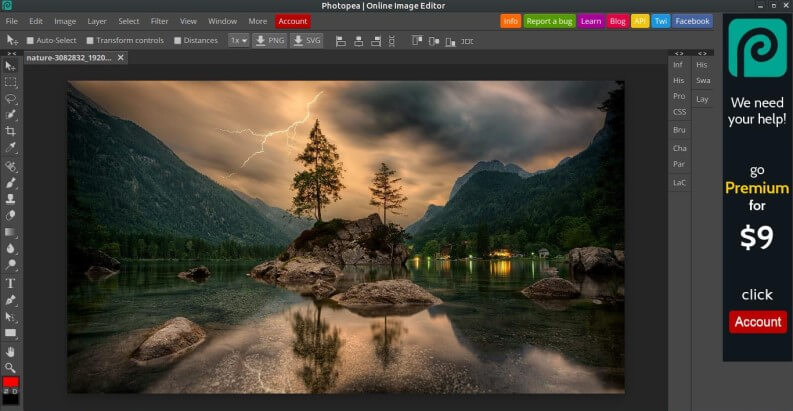Open the View menu
Screen dimensions: 793x411
188,21
